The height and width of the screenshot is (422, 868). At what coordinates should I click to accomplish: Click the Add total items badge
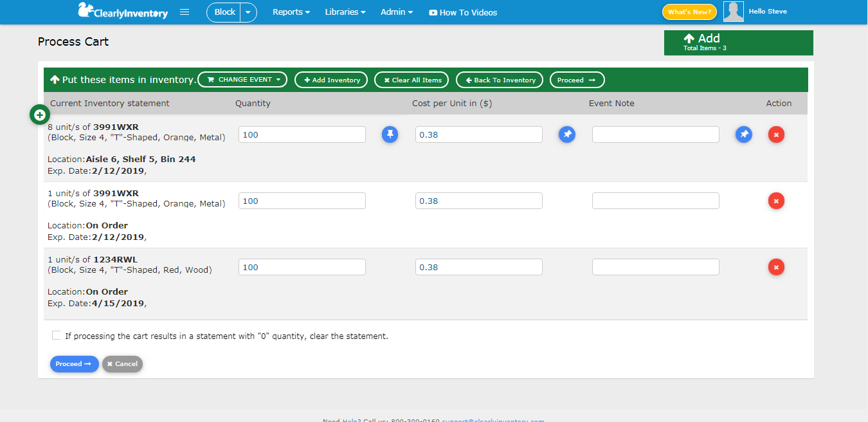738,42
